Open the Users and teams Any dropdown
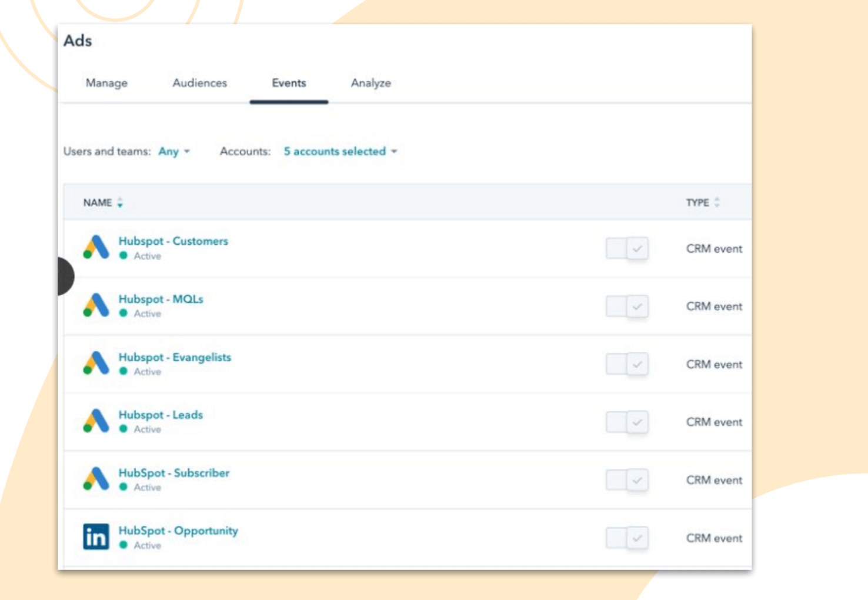This screenshot has height=600, width=868. pos(174,152)
